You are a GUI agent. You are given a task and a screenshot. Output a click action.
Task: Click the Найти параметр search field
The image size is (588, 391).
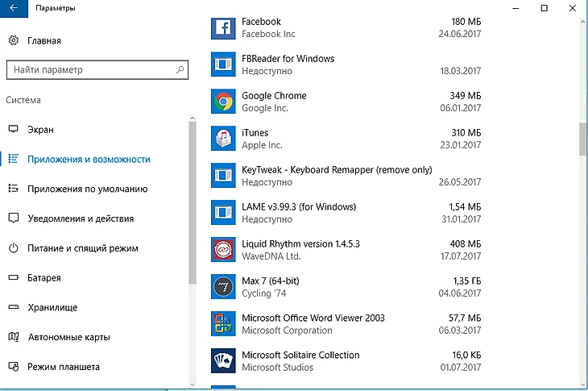click(x=89, y=70)
